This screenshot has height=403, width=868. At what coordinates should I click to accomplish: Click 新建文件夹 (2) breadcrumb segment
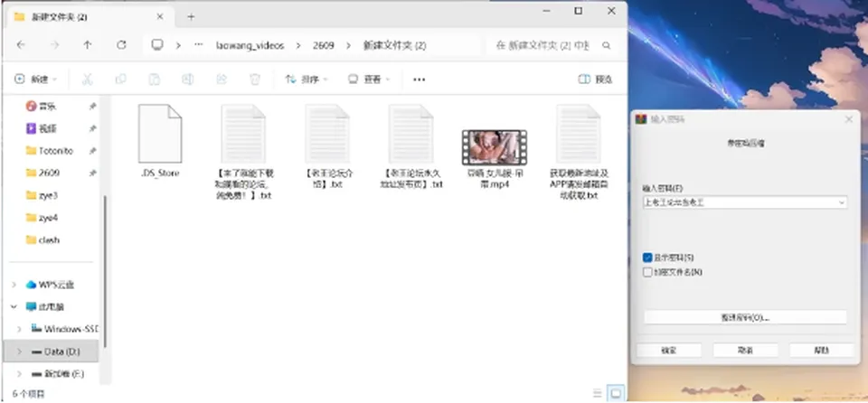click(x=394, y=45)
